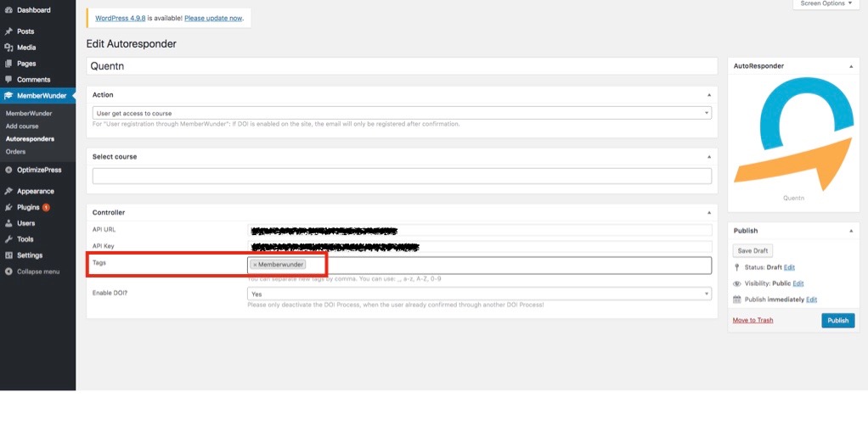Click the Comments bubble icon
This screenshot has width=868, height=426.
point(8,80)
